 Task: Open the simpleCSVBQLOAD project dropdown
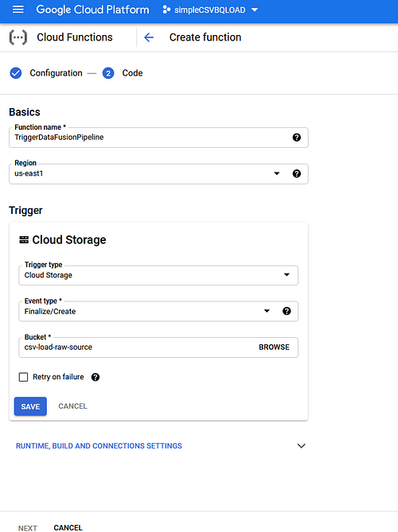211,10
